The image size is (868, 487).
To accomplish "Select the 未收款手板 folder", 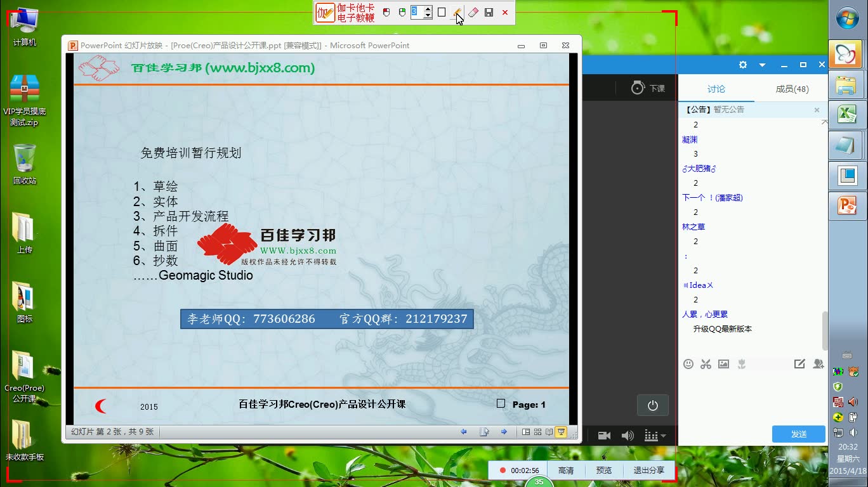I will 25,440.
